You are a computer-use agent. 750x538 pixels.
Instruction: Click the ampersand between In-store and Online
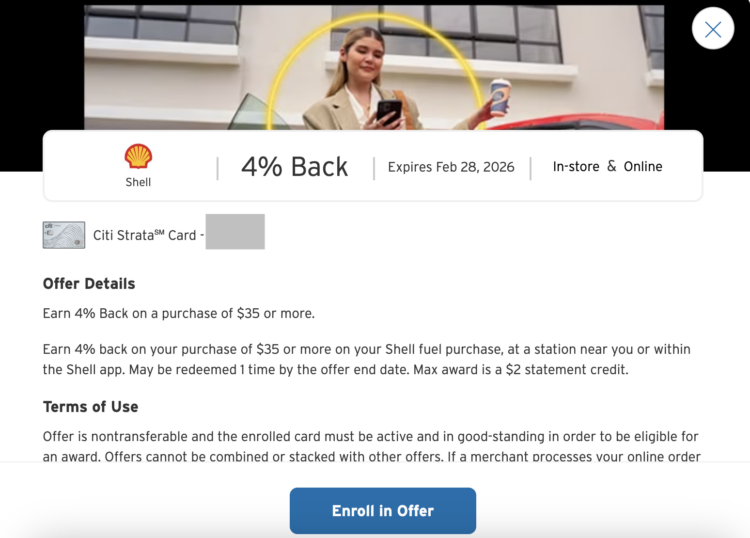click(611, 166)
